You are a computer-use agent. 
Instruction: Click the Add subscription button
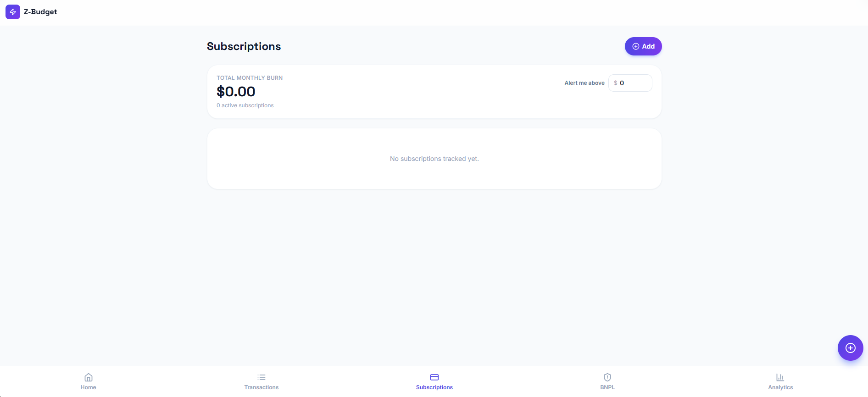point(643,46)
